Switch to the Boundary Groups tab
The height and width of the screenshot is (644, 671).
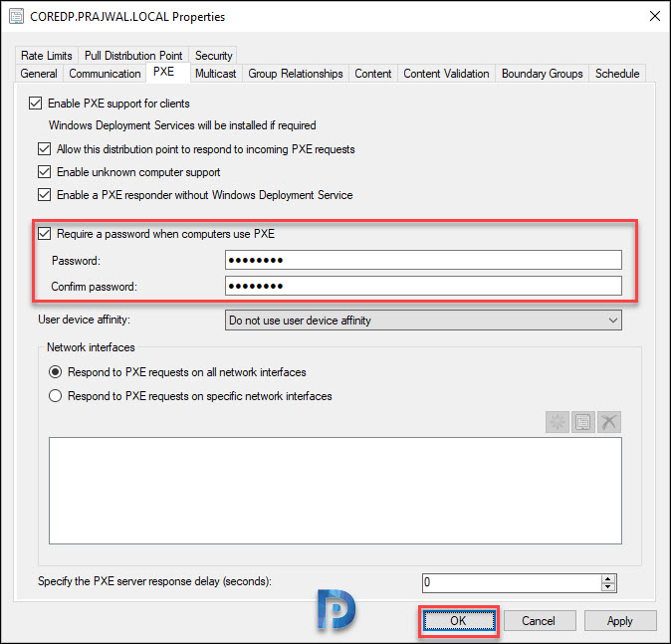tap(542, 74)
